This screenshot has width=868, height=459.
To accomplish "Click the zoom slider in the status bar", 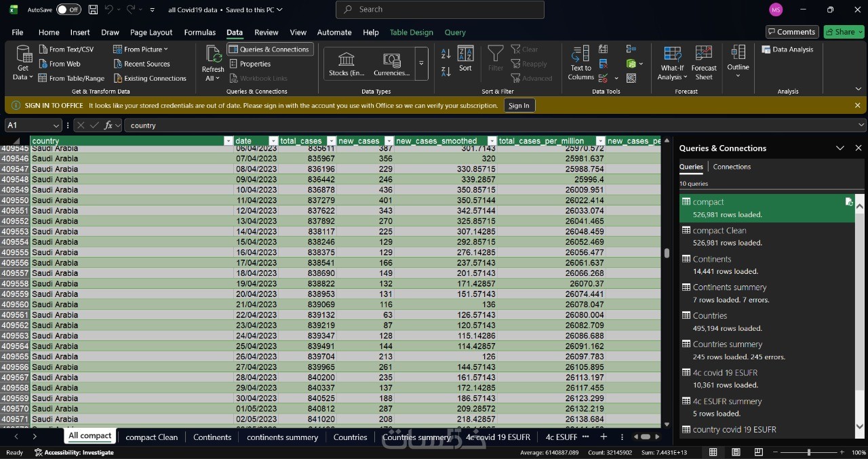I will (x=808, y=452).
